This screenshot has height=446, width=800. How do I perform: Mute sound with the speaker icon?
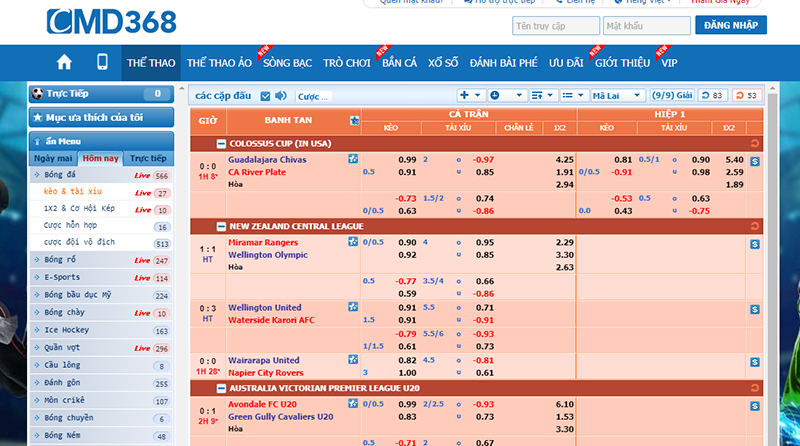281,95
